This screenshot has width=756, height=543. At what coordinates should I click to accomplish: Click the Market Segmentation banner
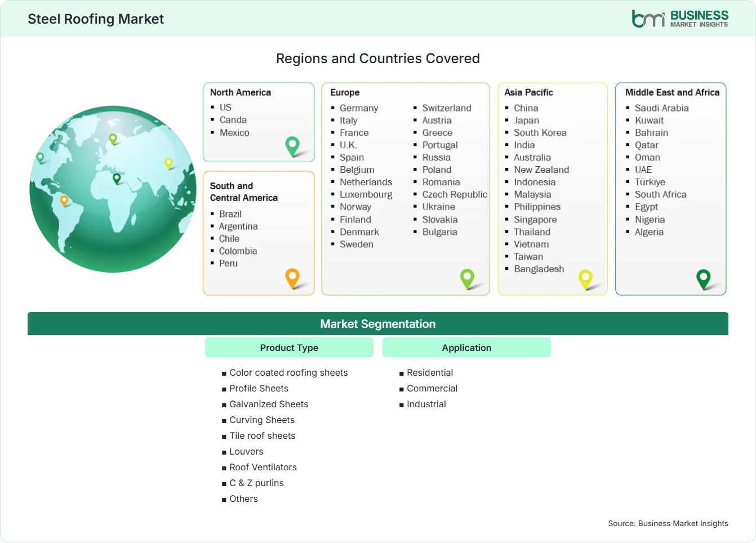click(x=378, y=324)
